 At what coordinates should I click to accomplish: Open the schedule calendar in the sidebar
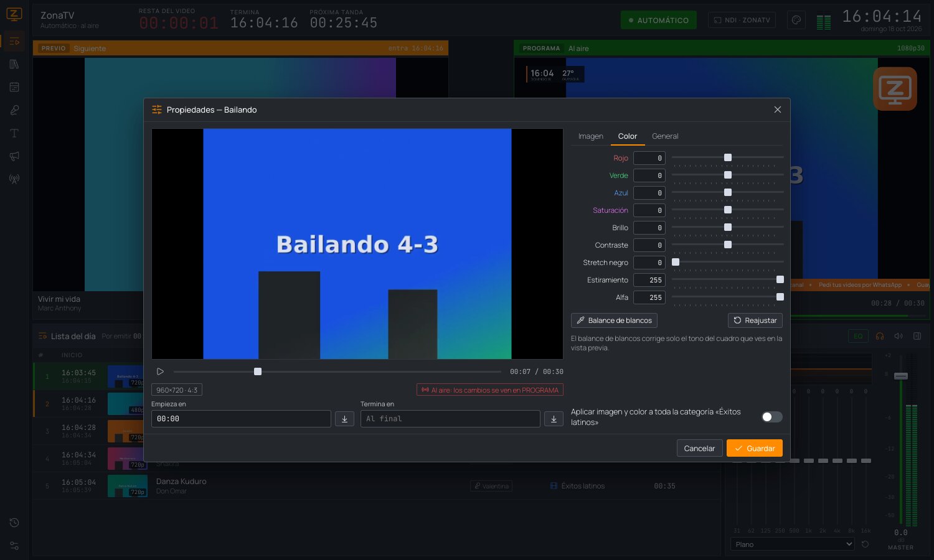[14, 87]
